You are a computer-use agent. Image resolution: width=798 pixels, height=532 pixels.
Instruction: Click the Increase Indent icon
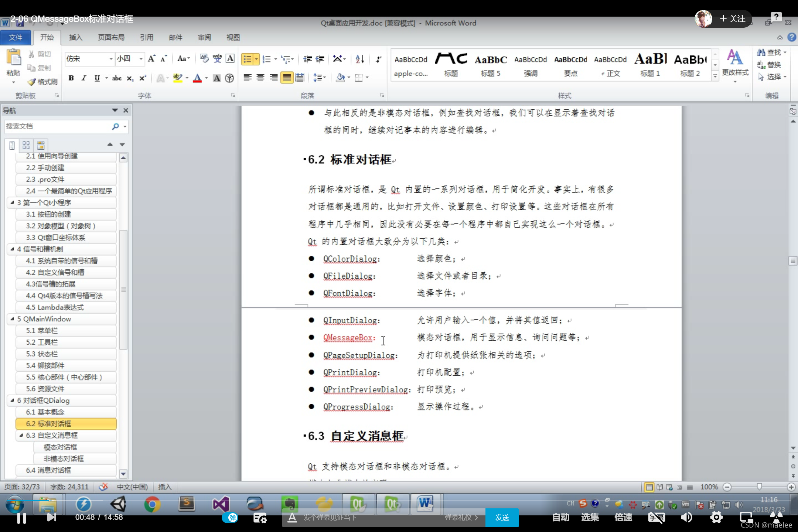[320, 59]
